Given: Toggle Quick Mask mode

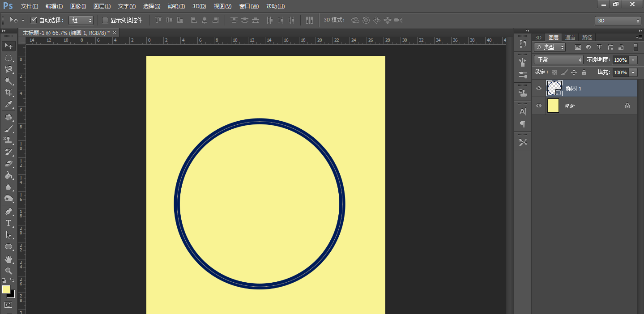Looking at the screenshot, I should (9, 305).
